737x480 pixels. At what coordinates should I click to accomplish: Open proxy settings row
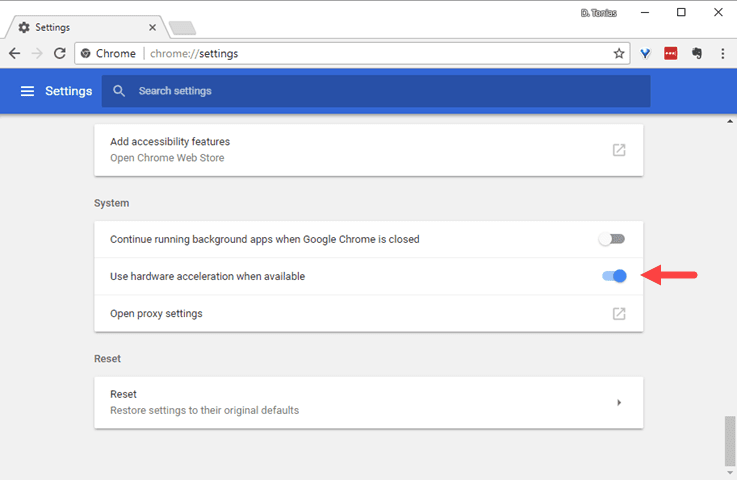(368, 314)
